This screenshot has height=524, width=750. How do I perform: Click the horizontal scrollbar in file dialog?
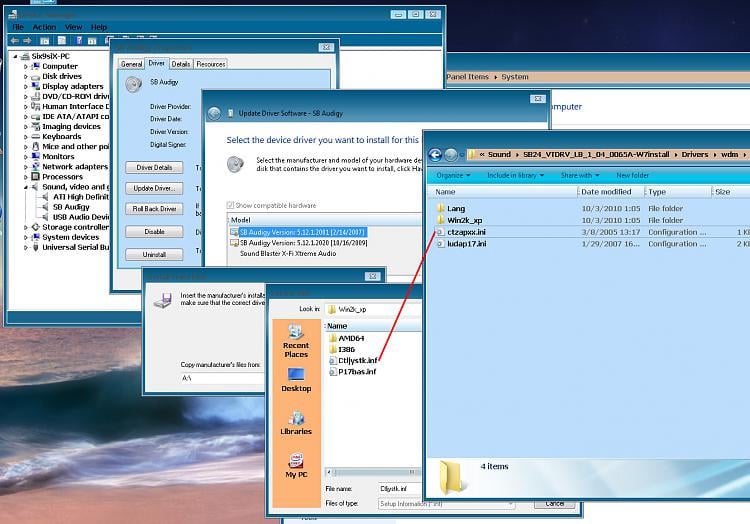(373, 472)
